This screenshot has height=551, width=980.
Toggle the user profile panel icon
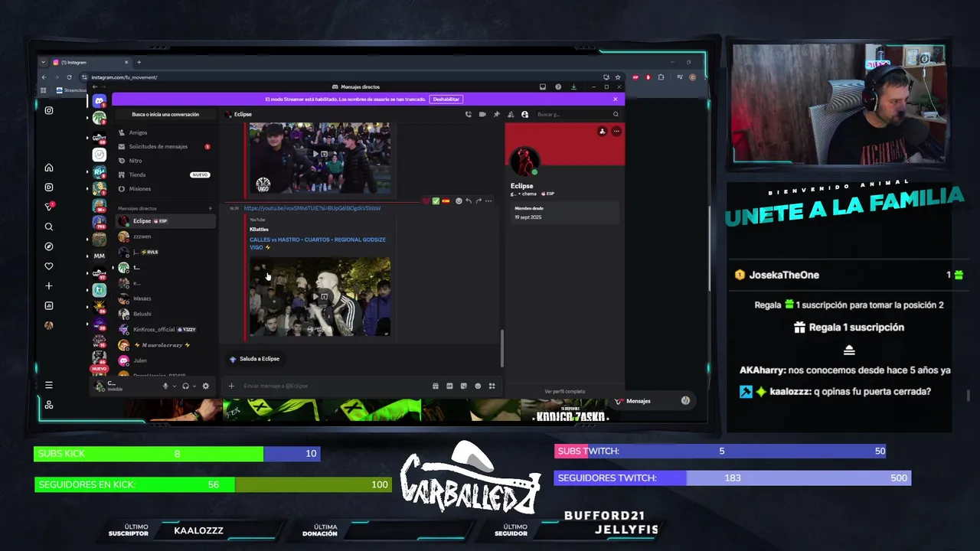[x=524, y=114]
